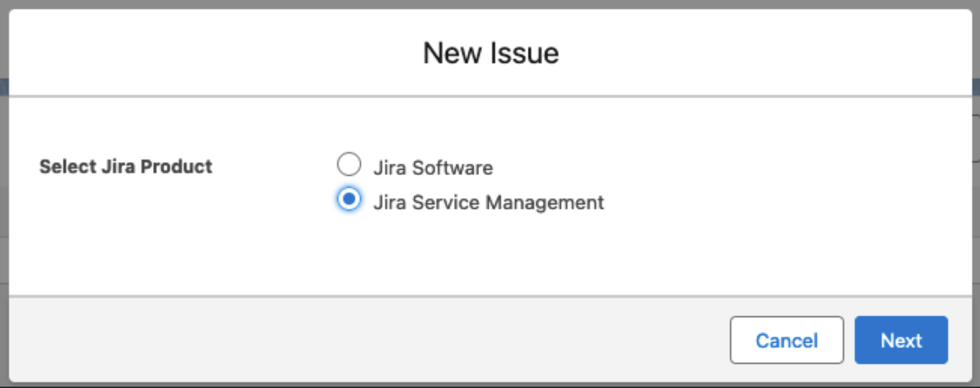Click the Jira Software option label
Image resolution: width=980 pixels, height=388 pixels.
(432, 168)
